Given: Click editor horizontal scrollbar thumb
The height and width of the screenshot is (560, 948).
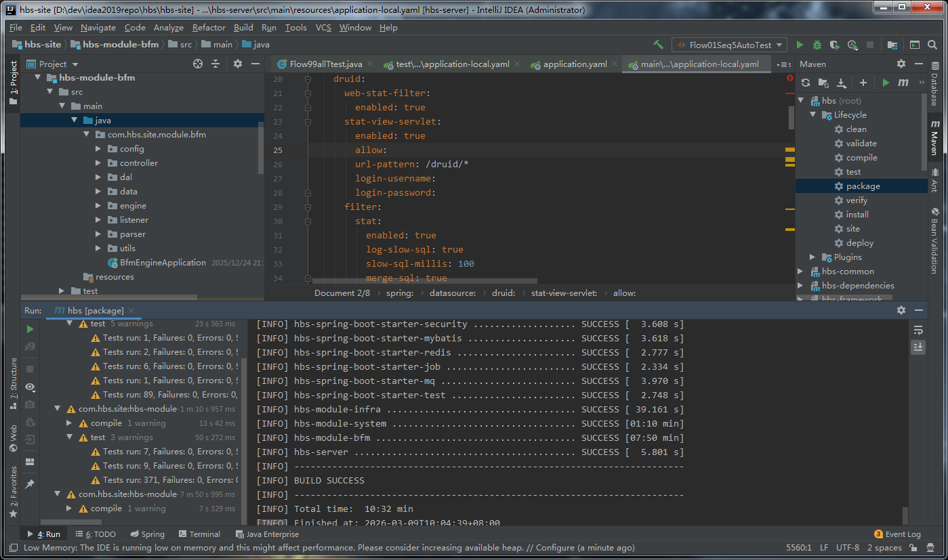Looking at the screenshot, I should click(425, 280).
